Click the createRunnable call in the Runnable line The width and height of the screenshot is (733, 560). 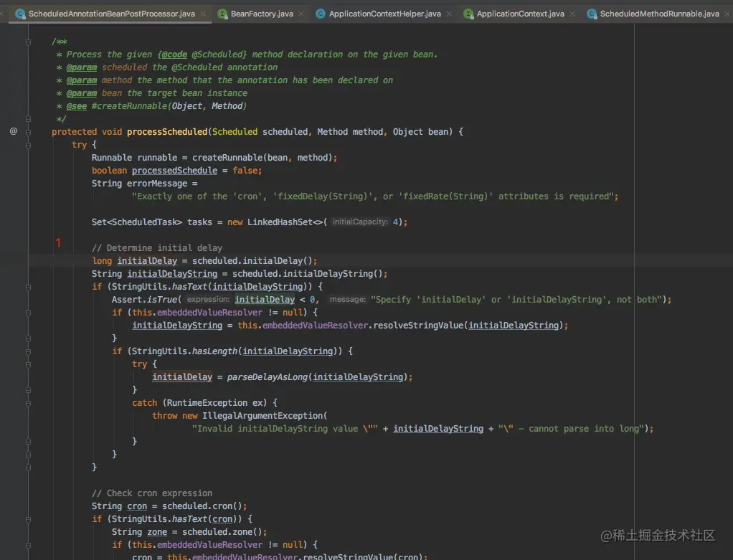coord(227,158)
